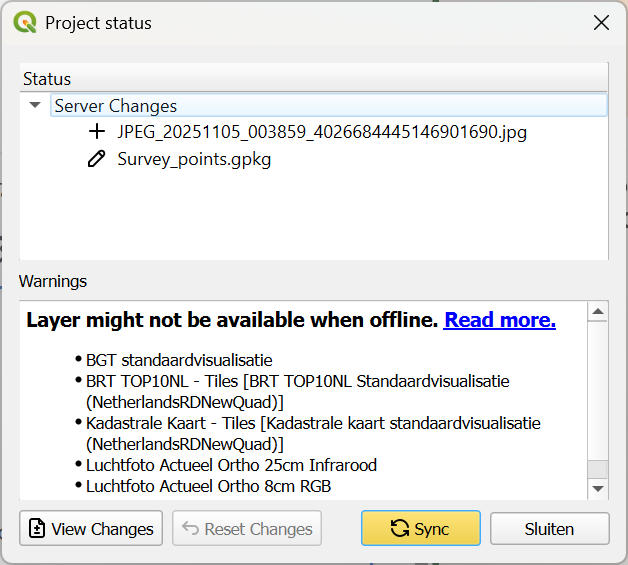Viewport: 628px width, 565px height.
Task: Click the BGT standaardvisualisatie warning entry
Action: coord(179,360)
